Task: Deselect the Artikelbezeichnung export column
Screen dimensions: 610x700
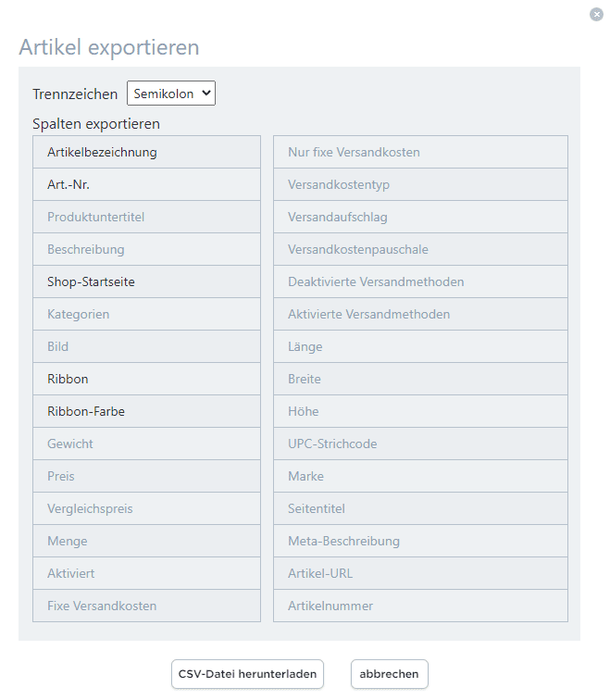Action: coord(146,152)
